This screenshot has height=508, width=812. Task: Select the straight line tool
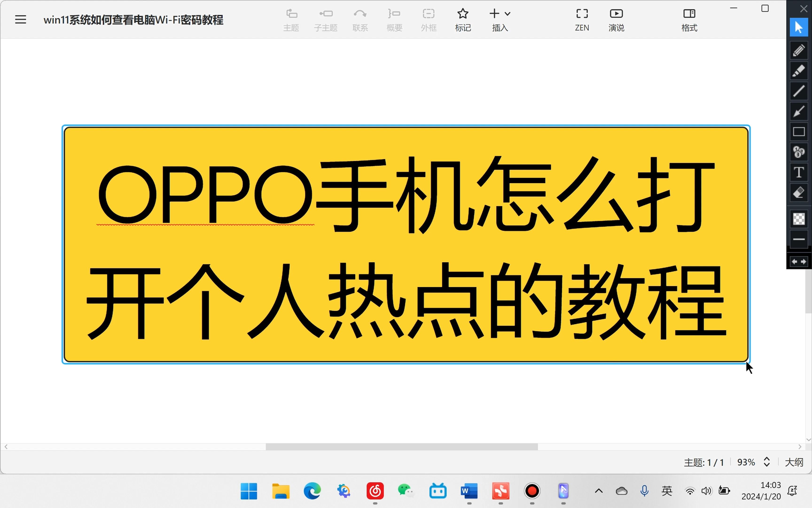[799, 91]
